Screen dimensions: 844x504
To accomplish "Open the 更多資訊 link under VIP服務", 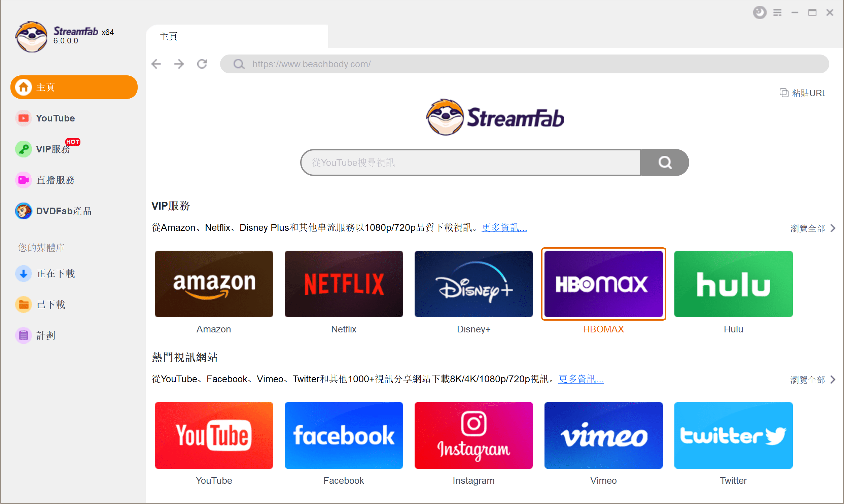I will click(504, 227).
